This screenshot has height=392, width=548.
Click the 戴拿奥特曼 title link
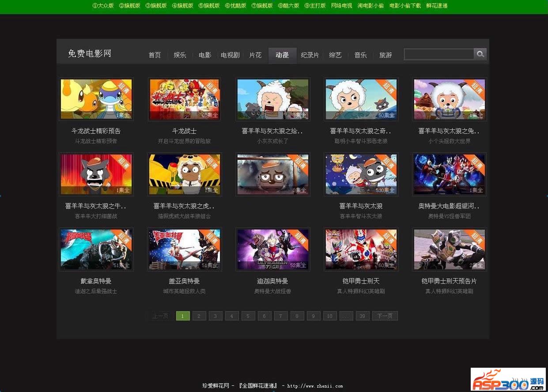tap(96, 281)
